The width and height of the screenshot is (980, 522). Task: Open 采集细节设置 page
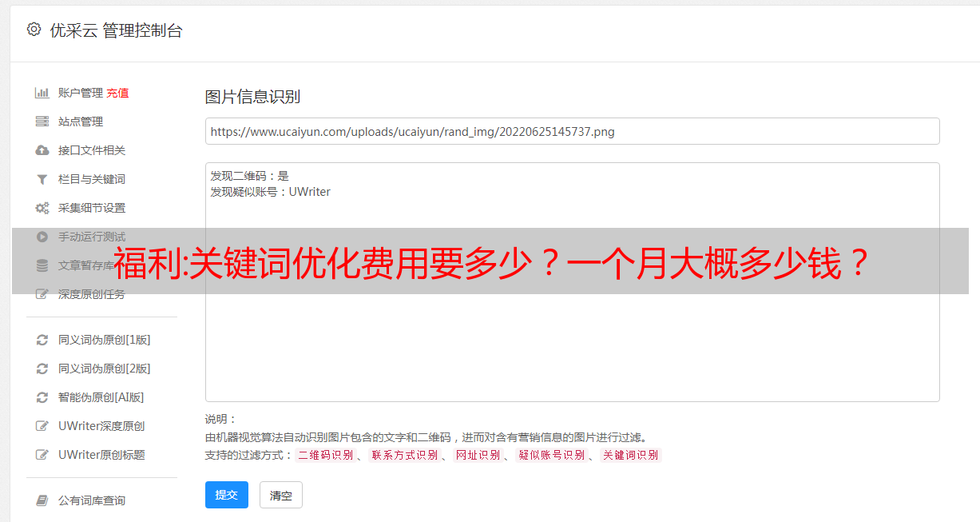click(92, 208)
